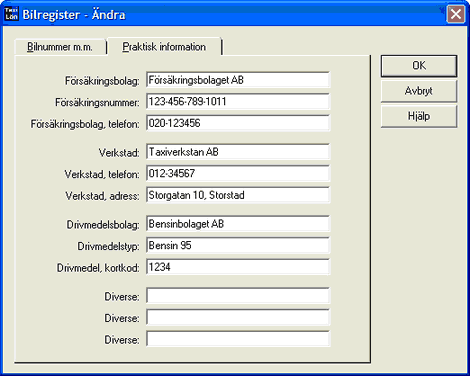
Task: Edit the Drivmedelsbolag field
Action: (238, 224)
